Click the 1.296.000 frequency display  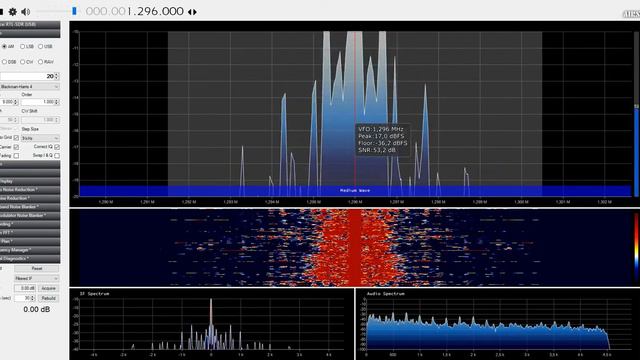coord(135,11)
